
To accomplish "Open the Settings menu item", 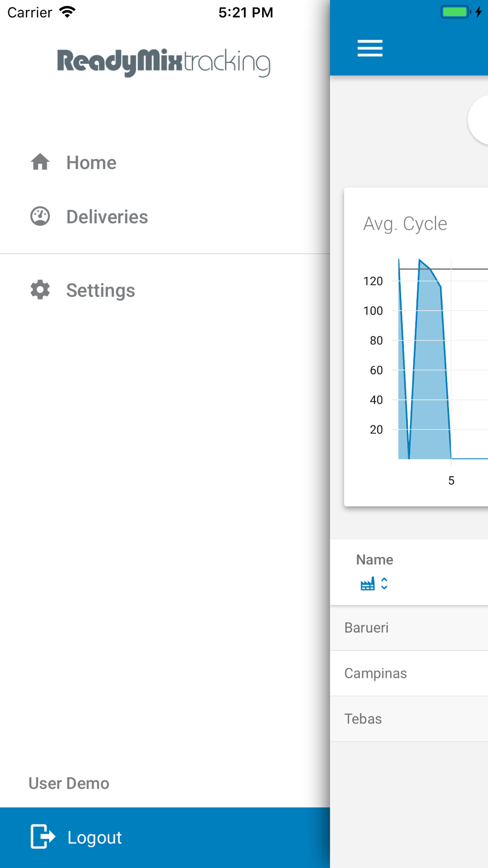I will click(x=101, y=290).
